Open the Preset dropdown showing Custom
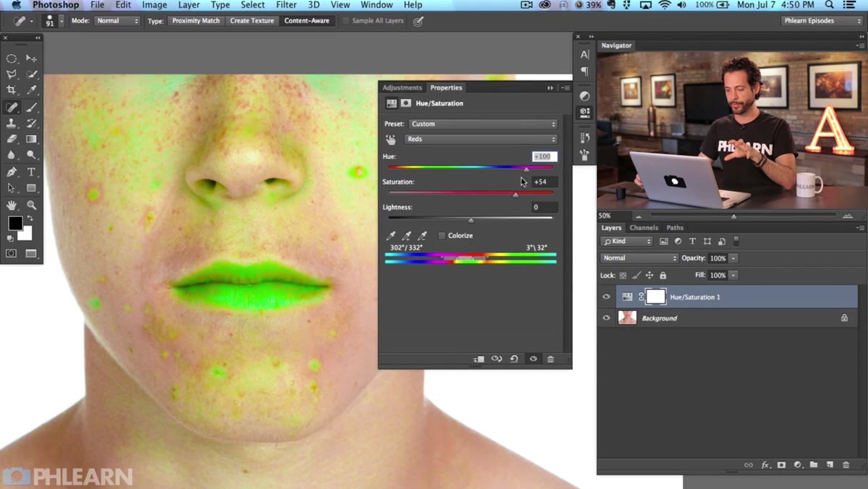The width and height of the screenshot is (868, 489). [x=483, y=124]
